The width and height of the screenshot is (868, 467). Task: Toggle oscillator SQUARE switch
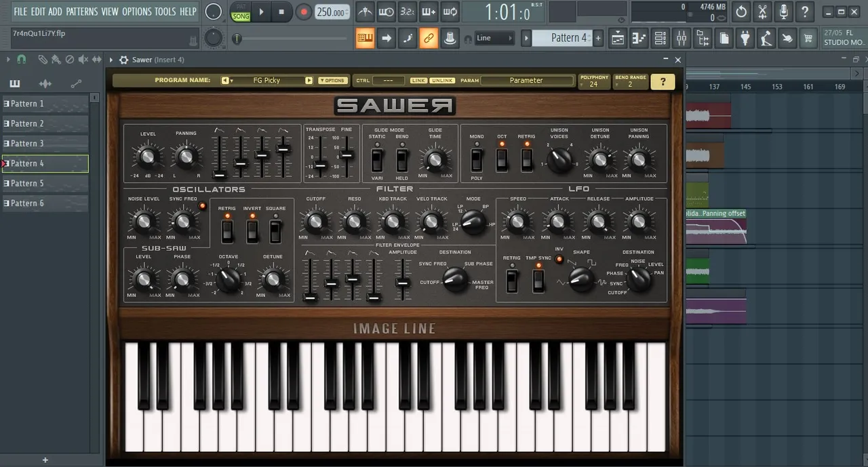[275, 232]
